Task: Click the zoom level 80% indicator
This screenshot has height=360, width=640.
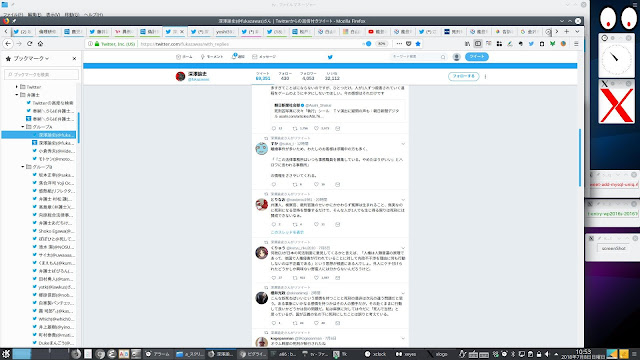Action: [382, 44]
